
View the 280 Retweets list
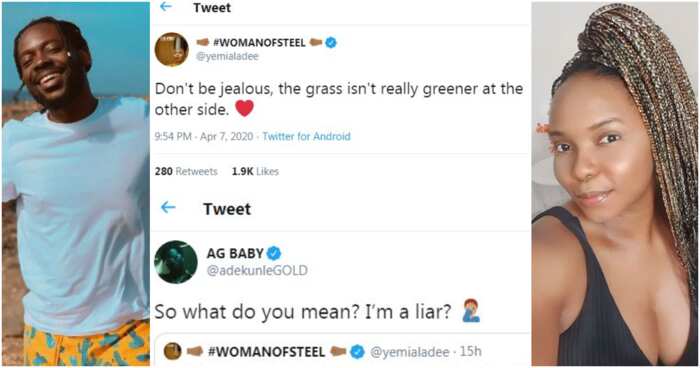186,171
